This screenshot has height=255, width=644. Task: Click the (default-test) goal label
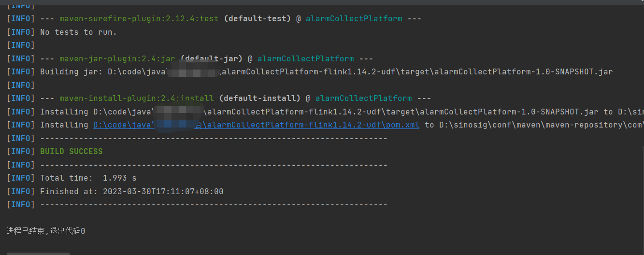pyautogui.click(x=257, y=18)
